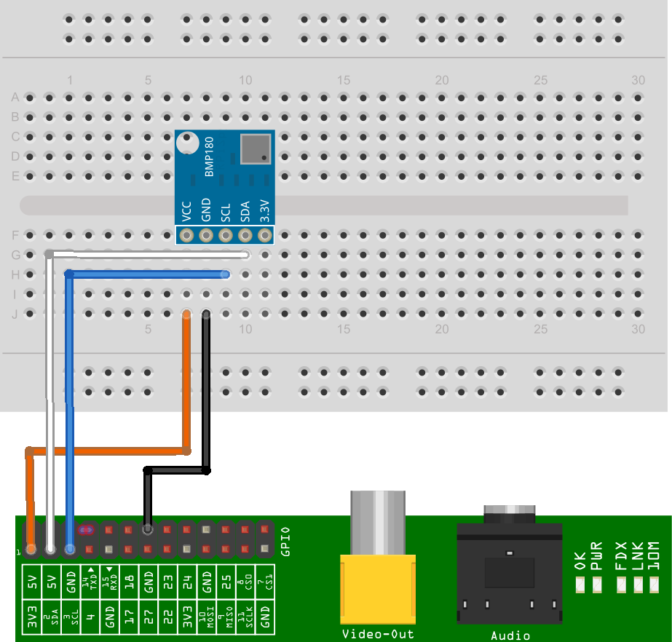672x642 pixels.
Task: Click the 3.3V pin of the BMP180
Action: pos(264,234)
